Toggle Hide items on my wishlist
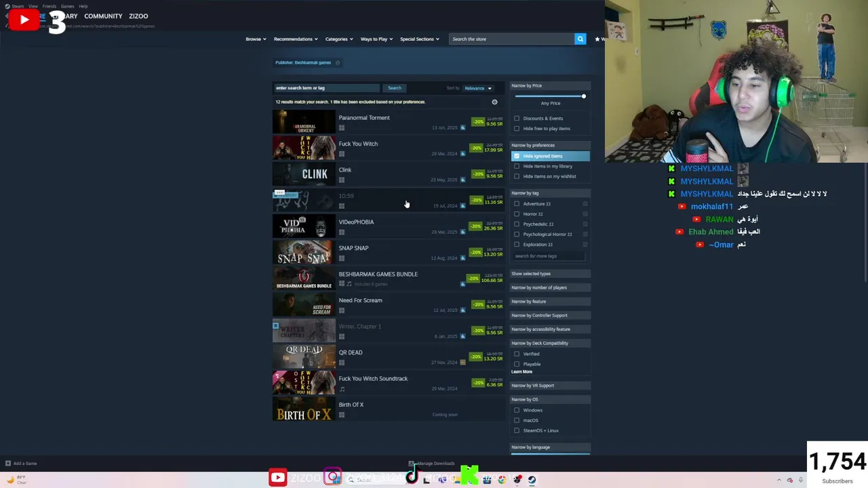 point(517,176)
